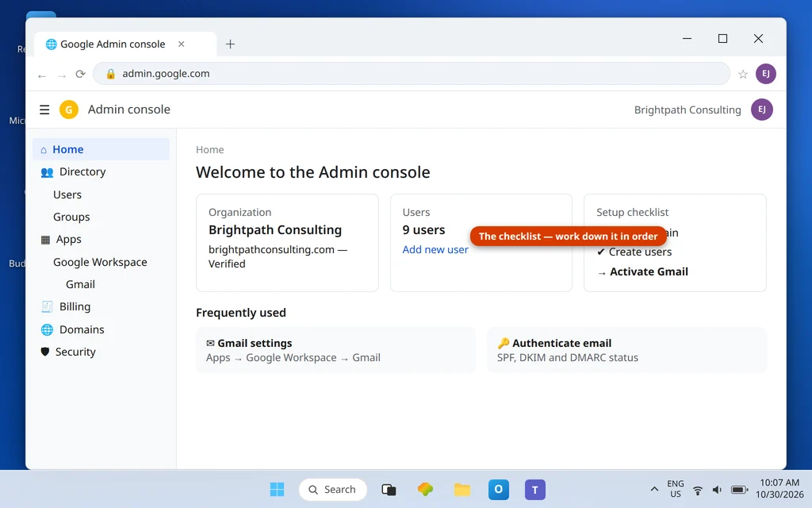Click the envelope icon on Gmail settings
Image resolution: width=812 pixels, height=508 pixels.
pyautogui.click(x=210, y=343)
